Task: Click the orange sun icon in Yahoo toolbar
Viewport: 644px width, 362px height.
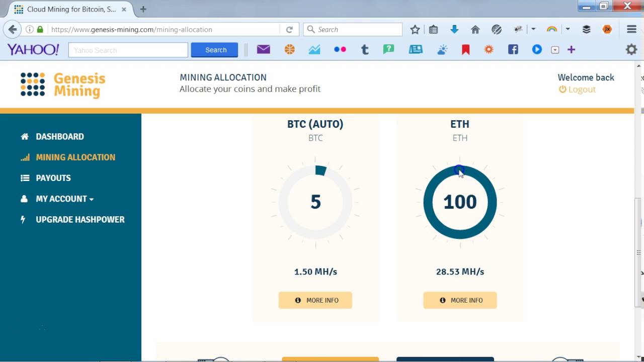Action: (x=489, y=49)
